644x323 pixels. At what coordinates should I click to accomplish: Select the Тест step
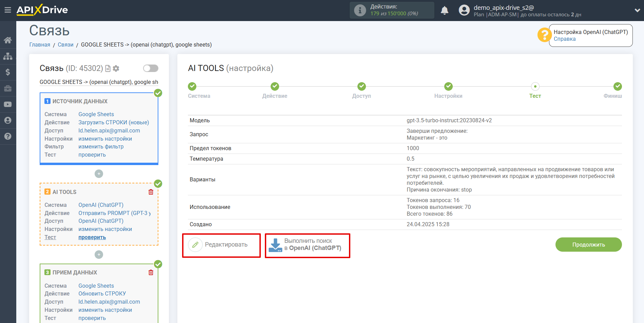pos(535,91)
